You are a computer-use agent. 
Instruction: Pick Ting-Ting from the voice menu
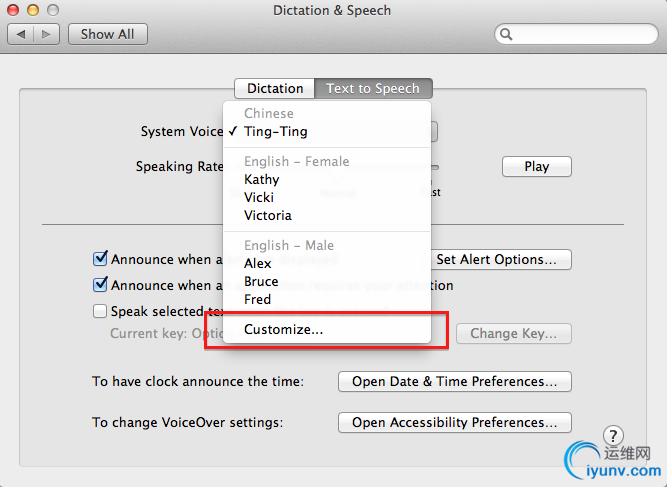click(276, 131)
